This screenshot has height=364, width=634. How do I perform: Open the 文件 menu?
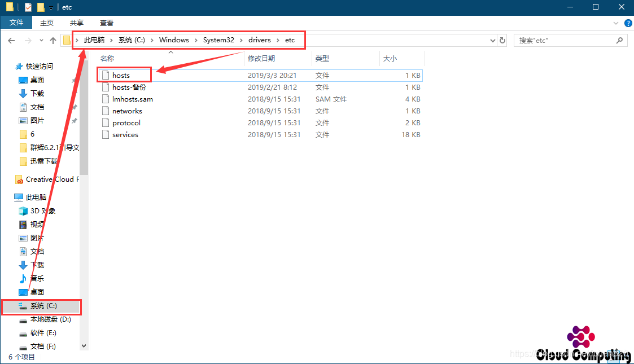[x=16, y=23]
